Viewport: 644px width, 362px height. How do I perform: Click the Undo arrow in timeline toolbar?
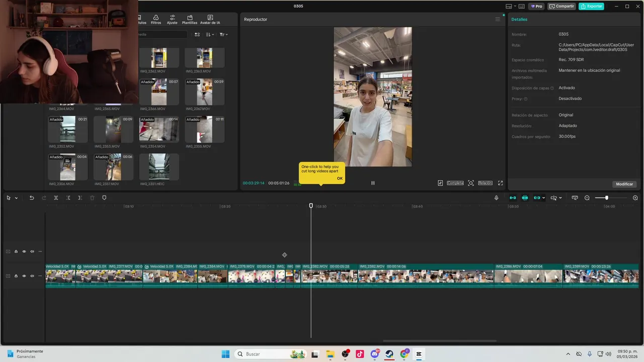pyautogui.click(x=32, y=198)
